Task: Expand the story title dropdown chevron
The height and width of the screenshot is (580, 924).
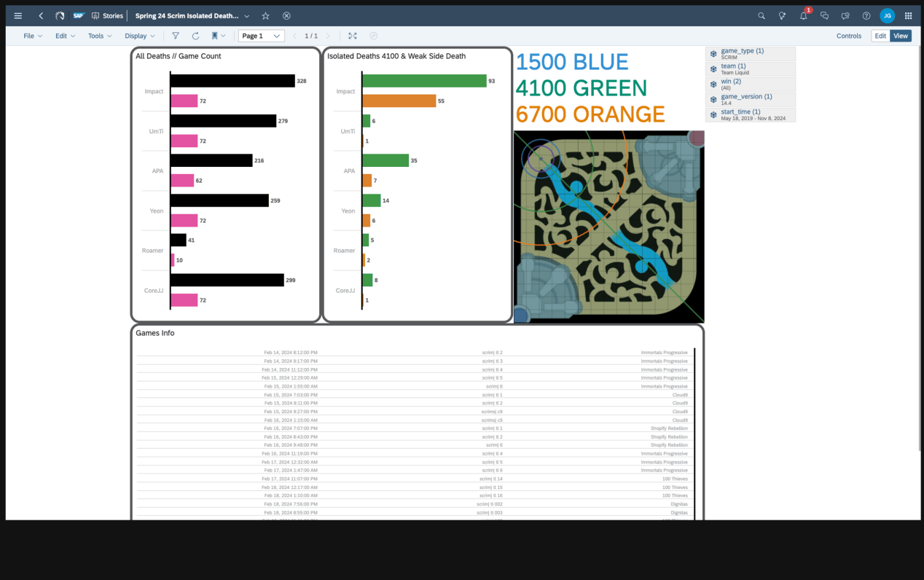Action: click(247, 15)
